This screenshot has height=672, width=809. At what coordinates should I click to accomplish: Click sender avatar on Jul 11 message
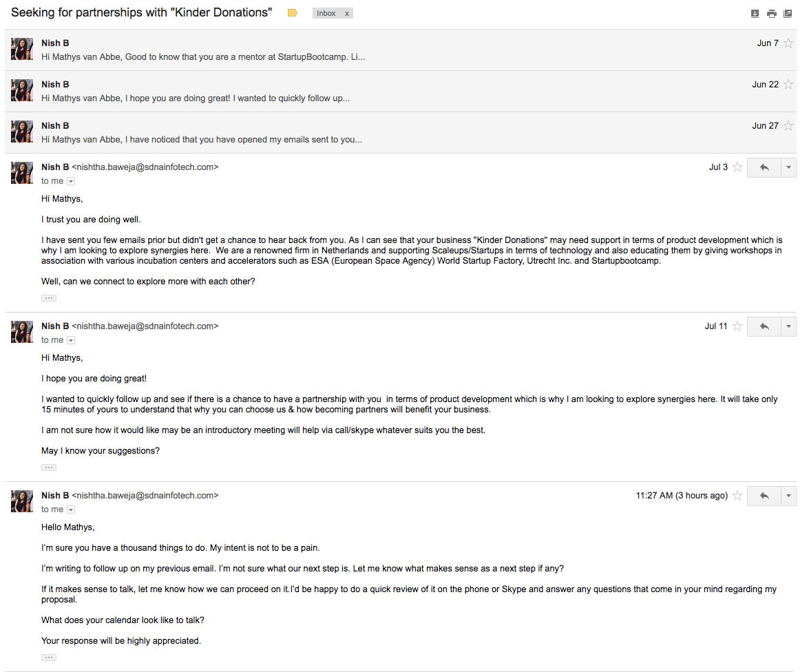point(22,332)
